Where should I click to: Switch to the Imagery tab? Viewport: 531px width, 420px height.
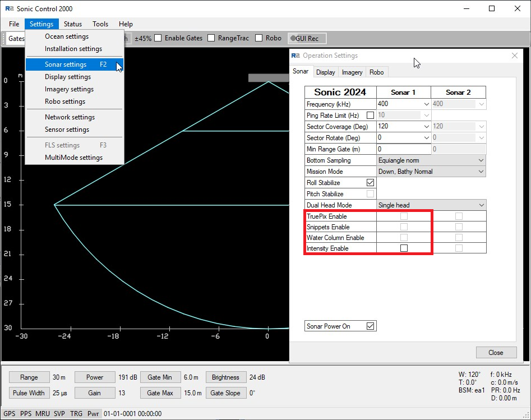pyautogui.click(x=352, y=72)
